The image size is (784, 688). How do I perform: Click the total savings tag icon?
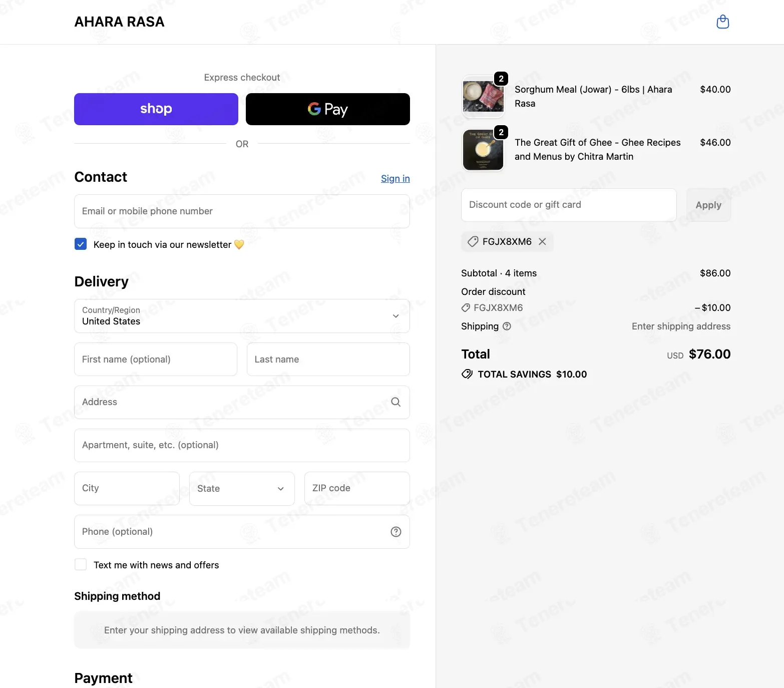pos(467,374)
